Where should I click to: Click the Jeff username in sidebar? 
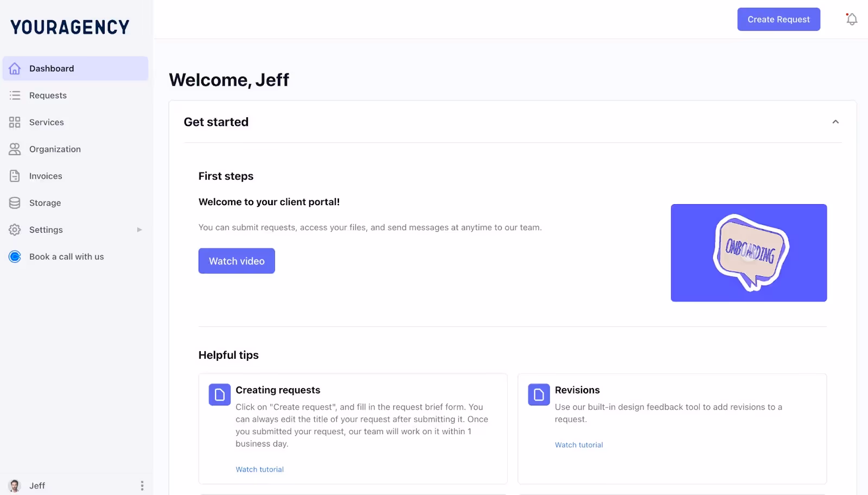coord(37,486)
